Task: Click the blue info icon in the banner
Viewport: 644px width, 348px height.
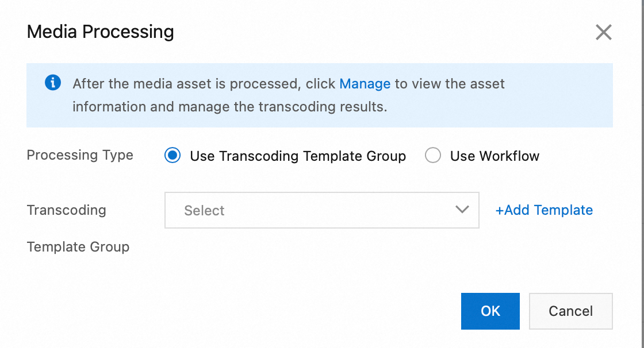Action: pos(53,83)
